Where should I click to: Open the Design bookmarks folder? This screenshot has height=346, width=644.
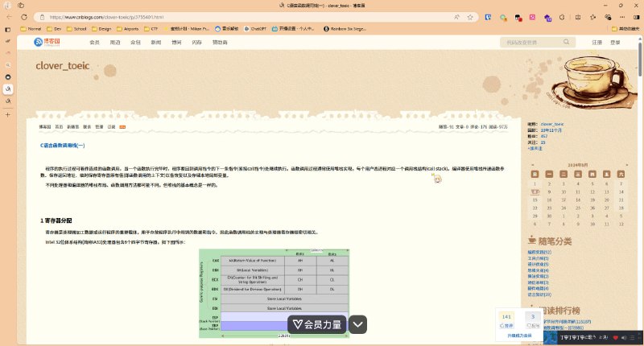(101, 29)
